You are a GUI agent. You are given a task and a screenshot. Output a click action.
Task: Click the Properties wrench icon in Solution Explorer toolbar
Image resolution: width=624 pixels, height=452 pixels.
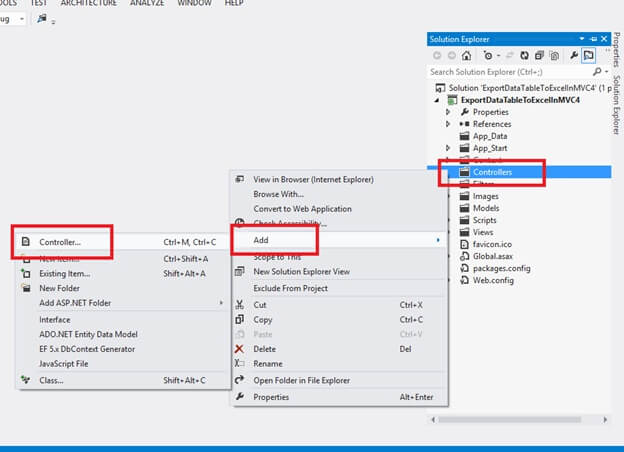(x=574, y=56)
